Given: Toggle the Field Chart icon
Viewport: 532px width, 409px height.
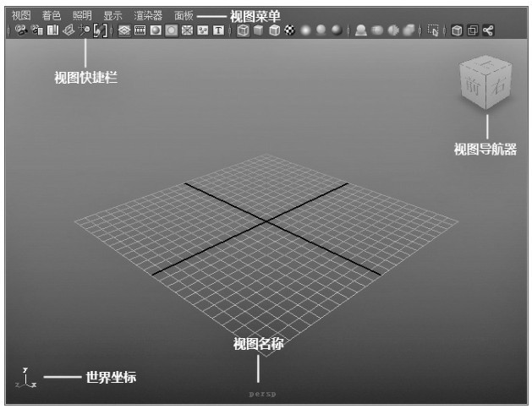Looking at the screenshot, I should tap(187, 30).
